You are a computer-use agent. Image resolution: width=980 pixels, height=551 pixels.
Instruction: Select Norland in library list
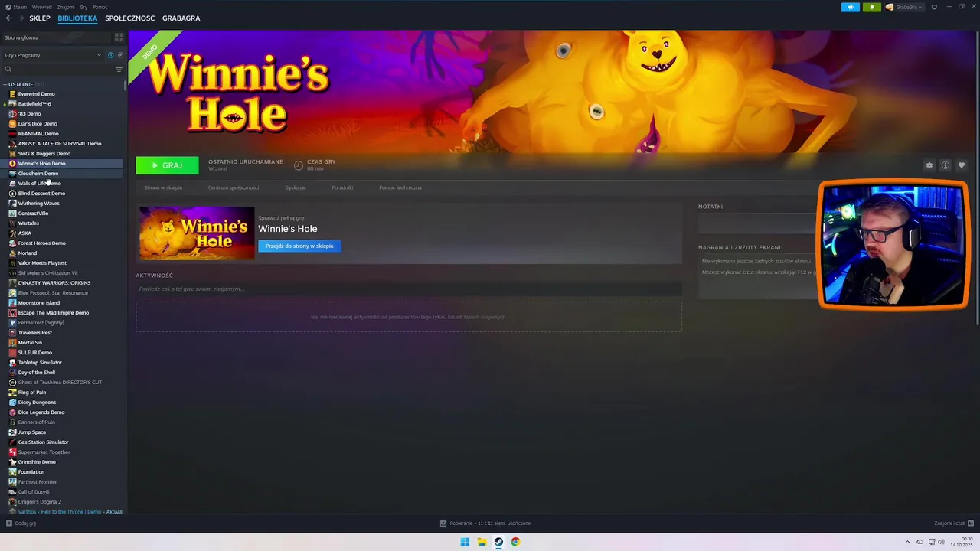pos(27,253)
